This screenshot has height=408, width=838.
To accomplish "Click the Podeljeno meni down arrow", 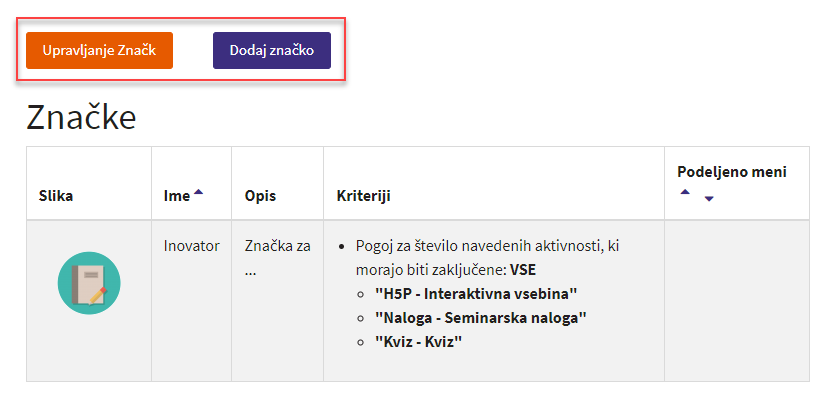I will click(709, 199).
